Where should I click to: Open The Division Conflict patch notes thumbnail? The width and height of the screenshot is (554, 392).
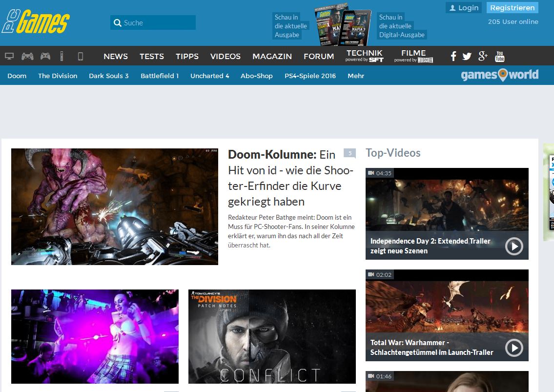(x=272, y=336)
